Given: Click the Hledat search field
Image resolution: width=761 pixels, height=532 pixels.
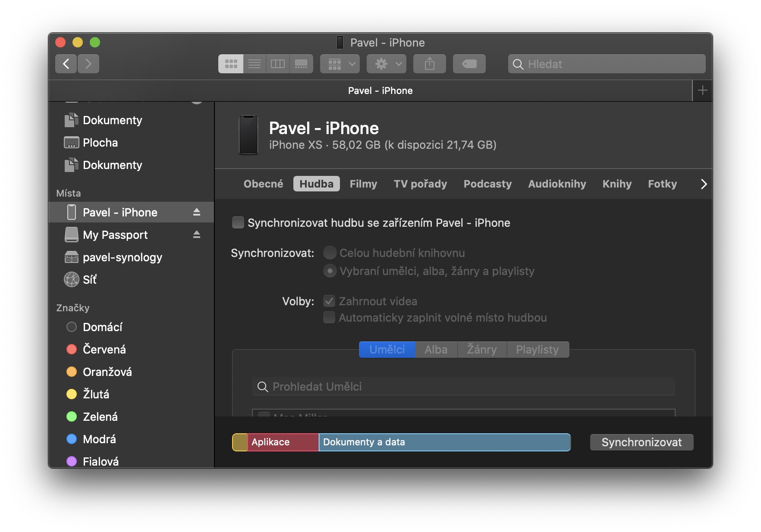Looking at the screenshot, I should (607, 64).
